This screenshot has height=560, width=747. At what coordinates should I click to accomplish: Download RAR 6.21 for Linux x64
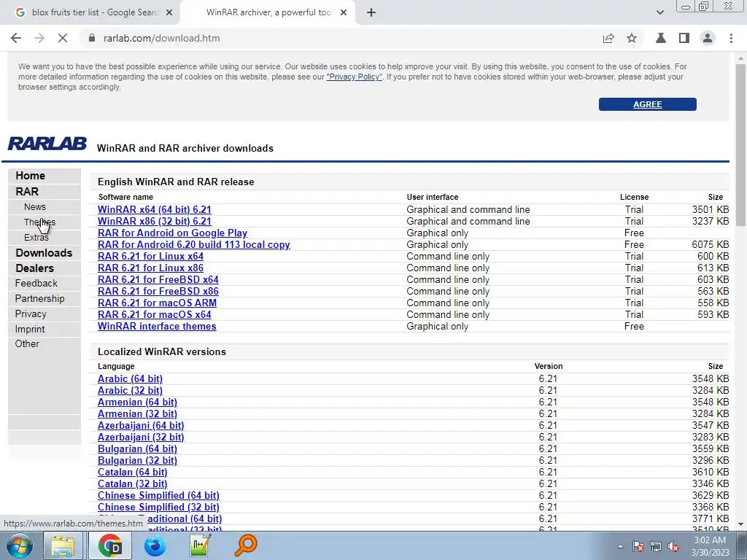click(150, 256)
